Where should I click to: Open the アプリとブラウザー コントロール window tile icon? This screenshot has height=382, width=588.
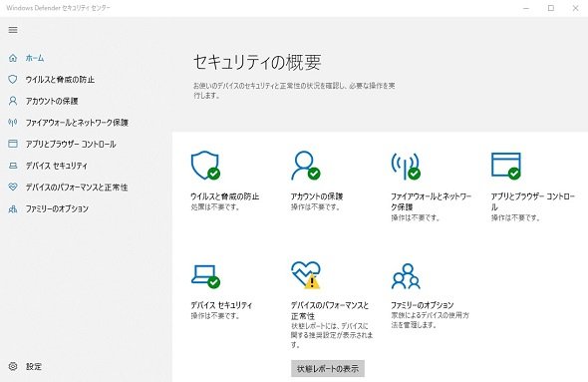pos(506,166)
